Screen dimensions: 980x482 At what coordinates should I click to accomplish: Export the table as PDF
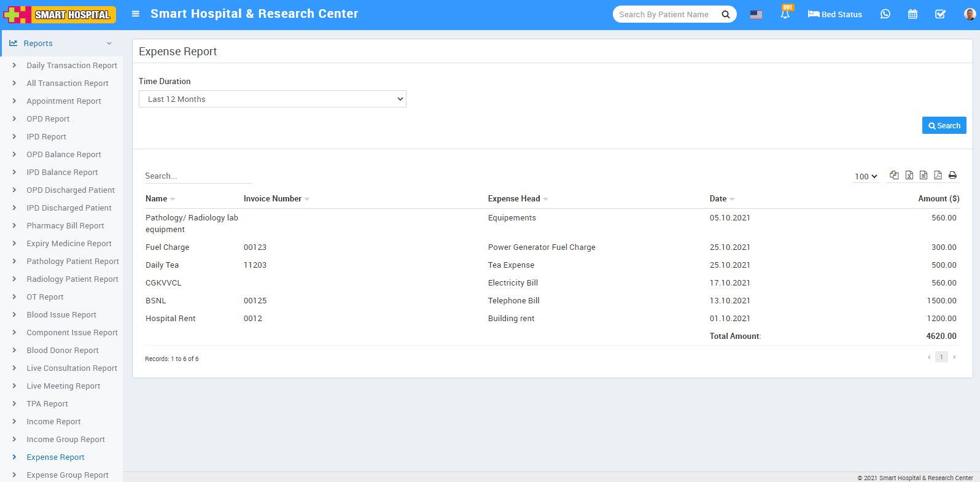point(938,176)
